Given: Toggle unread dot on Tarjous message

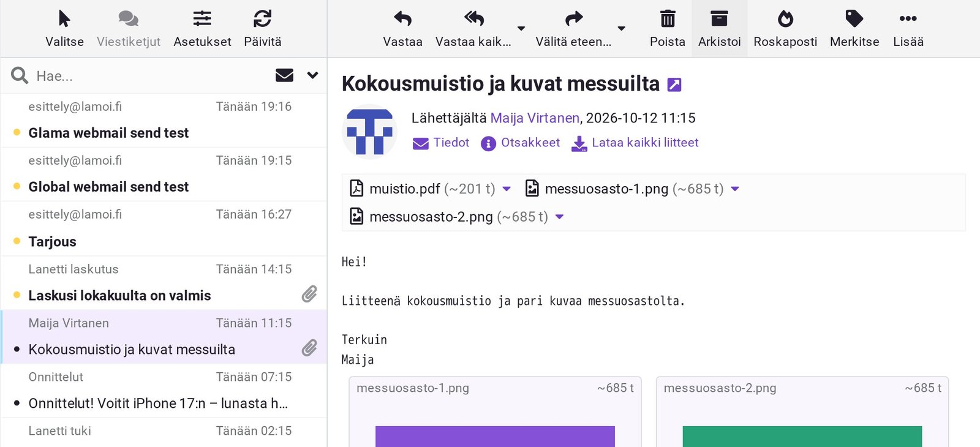Looking at the screenshot, I should point(17,241).
